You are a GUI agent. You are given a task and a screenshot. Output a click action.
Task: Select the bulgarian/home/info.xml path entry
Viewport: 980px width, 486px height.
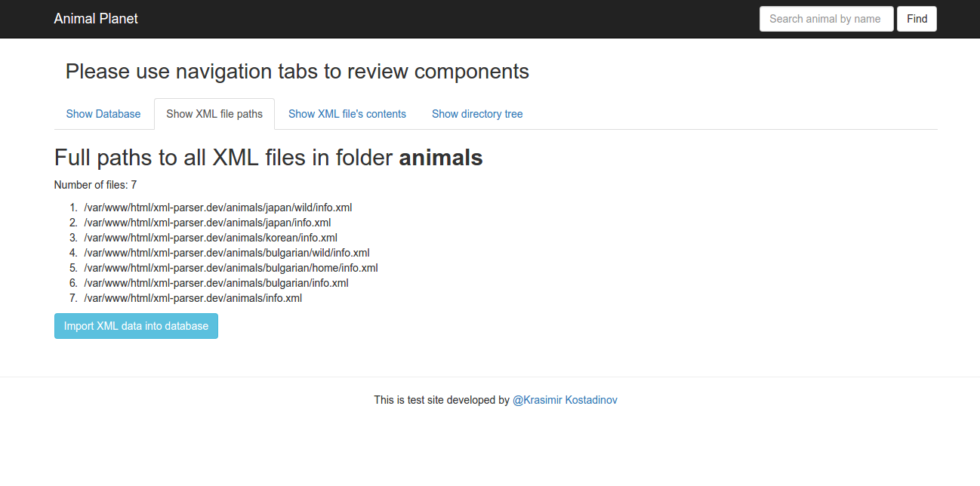pyautogui.click(x=230, y=268)
